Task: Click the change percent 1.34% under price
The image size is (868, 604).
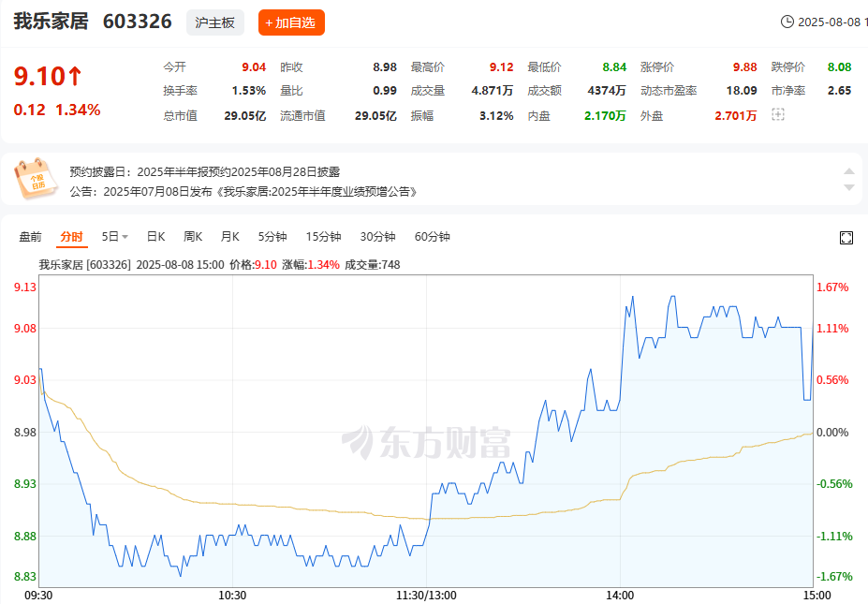Action: click(78, 110)
